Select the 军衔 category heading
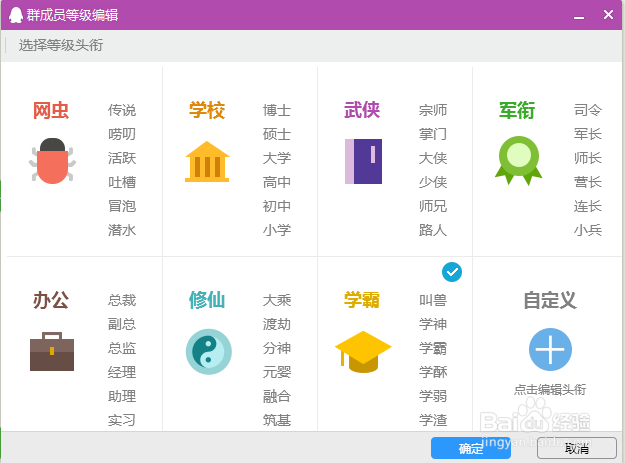 [517, 110]
